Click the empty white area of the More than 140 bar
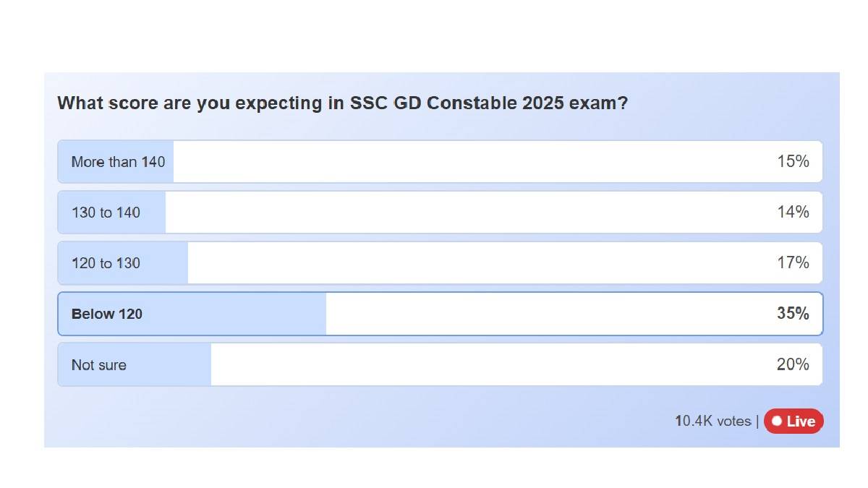This screenshot has height=488, width=868. [x=463, y=162]
